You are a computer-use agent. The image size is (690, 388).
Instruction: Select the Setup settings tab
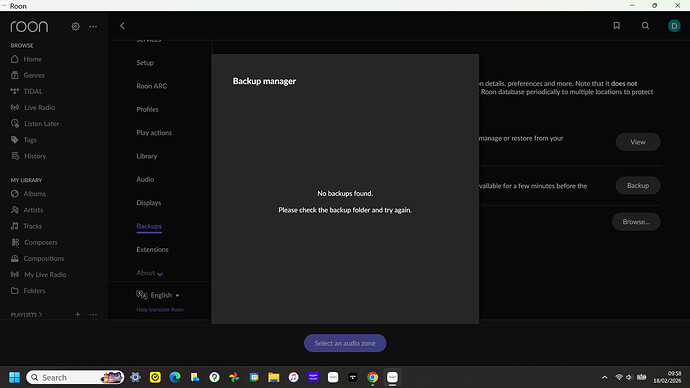[x=145, y=62]
